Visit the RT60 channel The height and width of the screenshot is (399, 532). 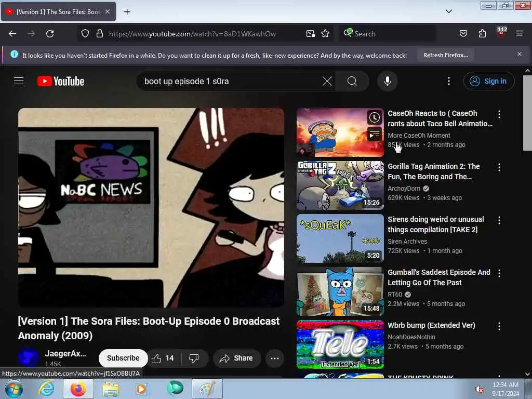pos(395,294)
